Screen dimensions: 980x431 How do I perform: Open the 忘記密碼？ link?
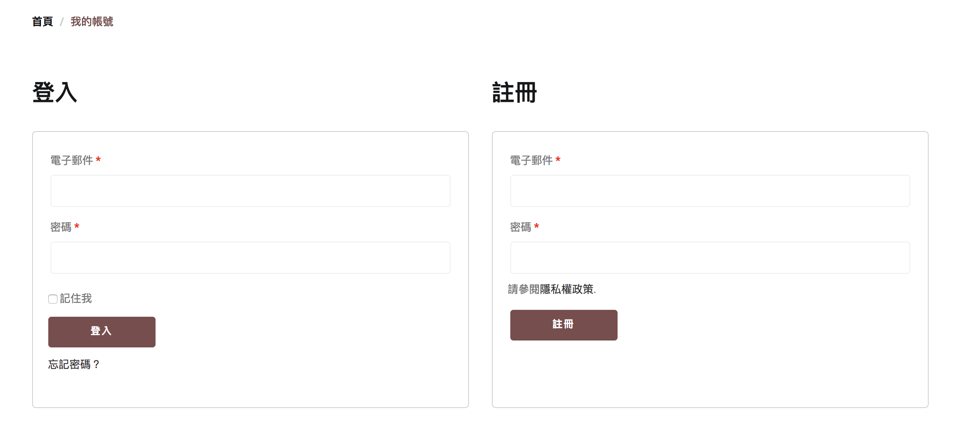tap(74, 364)
